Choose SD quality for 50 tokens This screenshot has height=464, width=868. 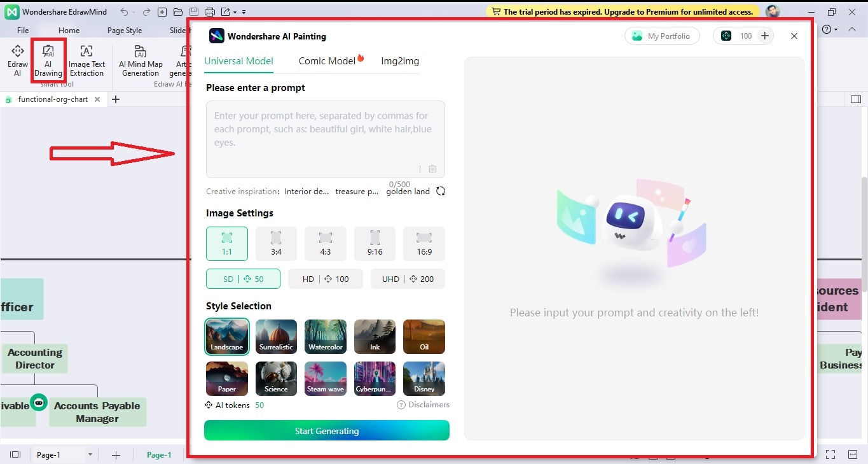click(x=243, y=279)
